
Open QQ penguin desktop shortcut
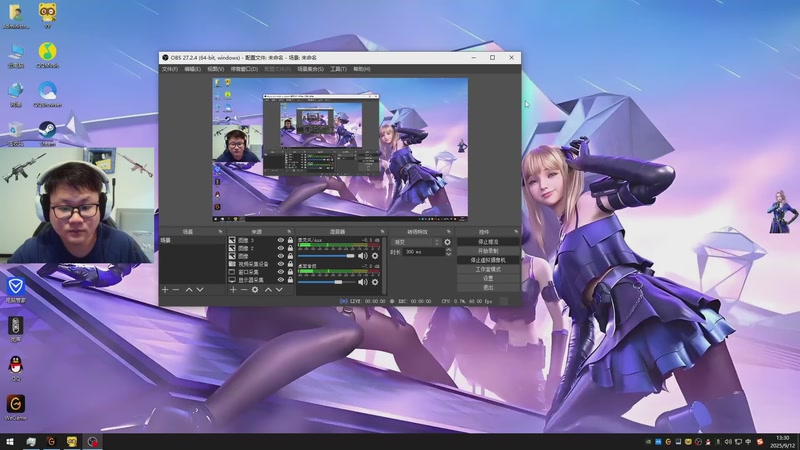click(16, 368)
